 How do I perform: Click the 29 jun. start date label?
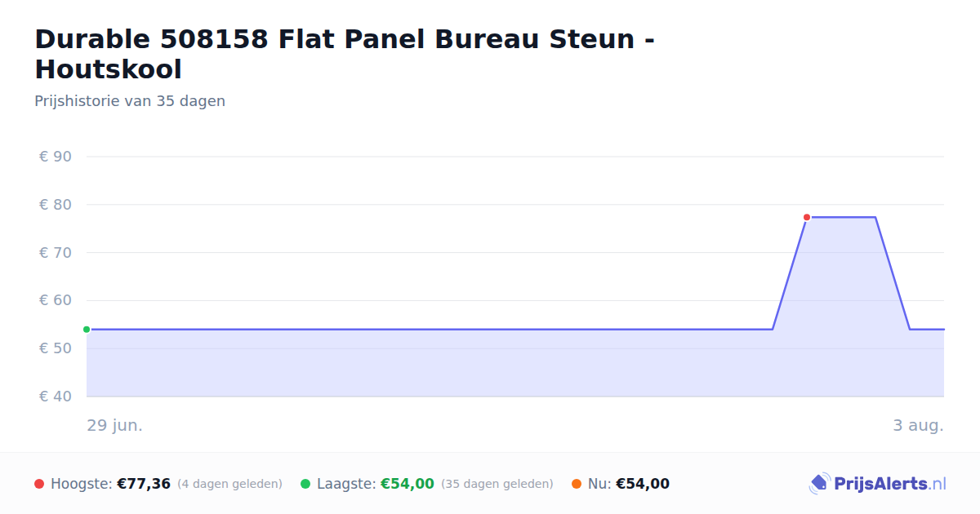click(x=115, y=425)
